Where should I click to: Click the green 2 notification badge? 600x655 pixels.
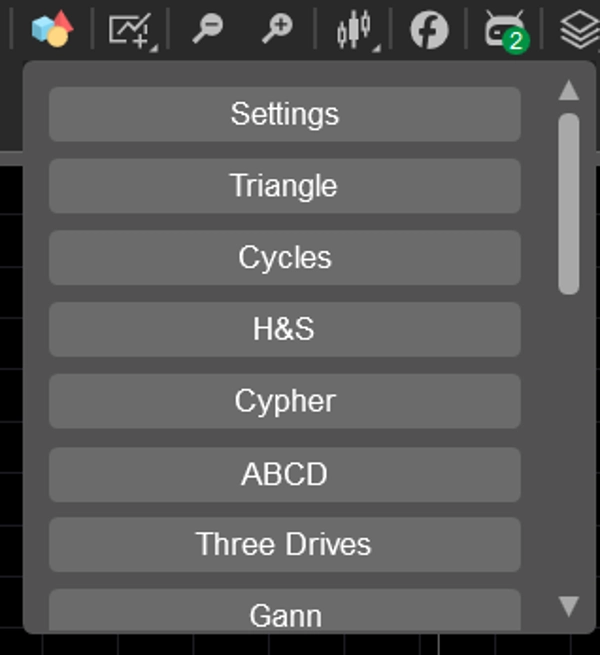[515, 41]
